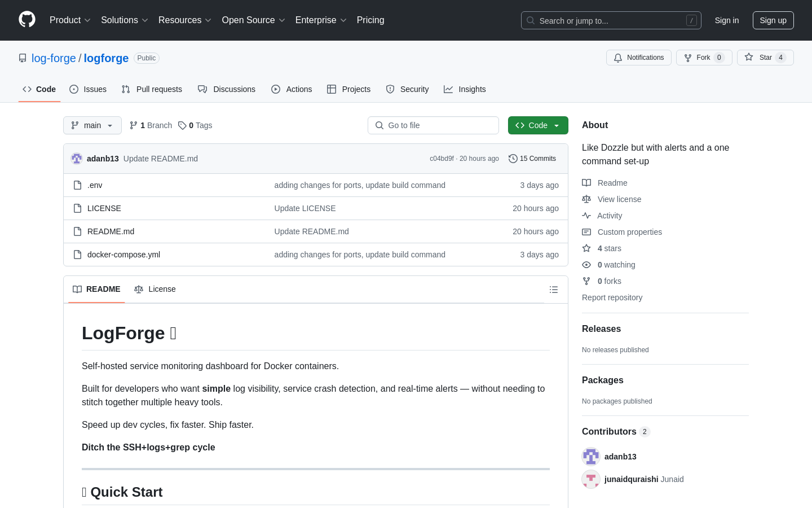The width and height of the screenshot is (812, 508).
Task: Open the Resources dropdown menu
Action: 185,20
